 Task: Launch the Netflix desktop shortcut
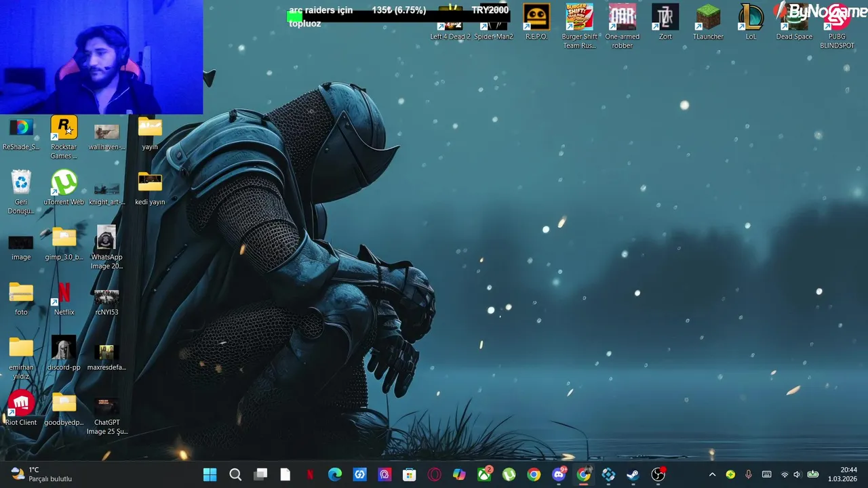tap(64, 299)
